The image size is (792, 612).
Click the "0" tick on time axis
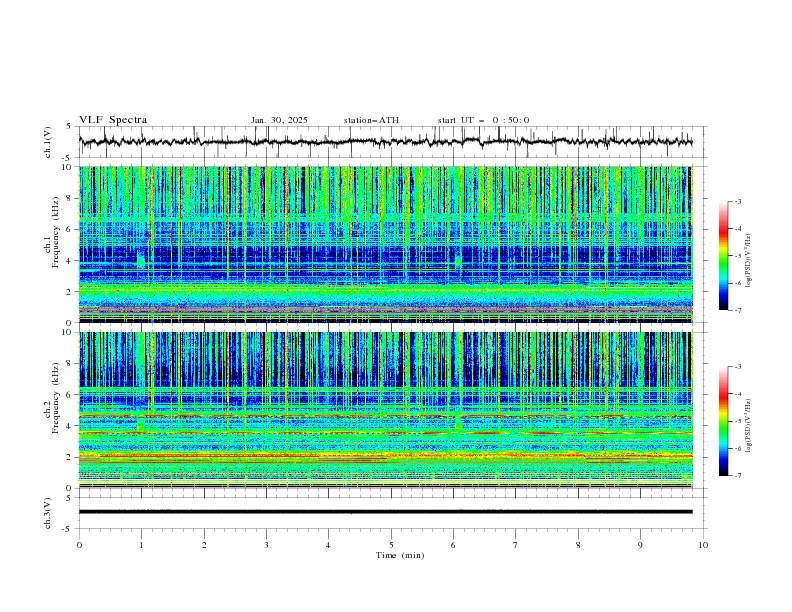79,545
